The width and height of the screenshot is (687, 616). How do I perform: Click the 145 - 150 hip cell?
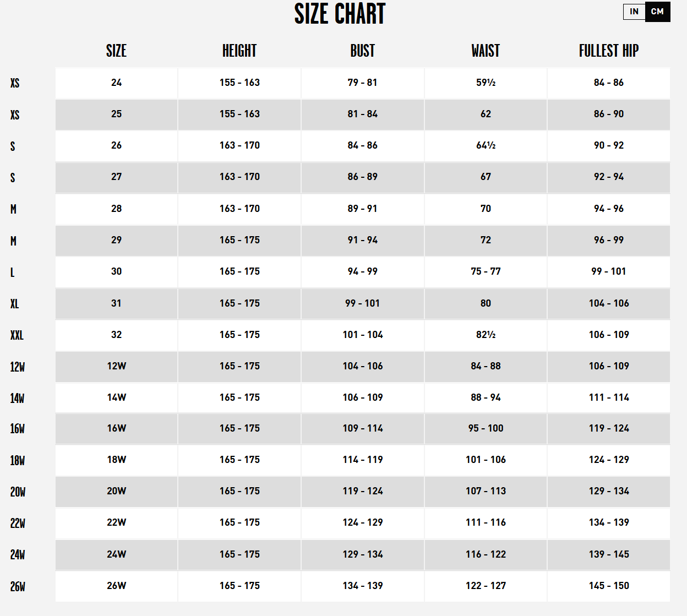coord(608,586)
